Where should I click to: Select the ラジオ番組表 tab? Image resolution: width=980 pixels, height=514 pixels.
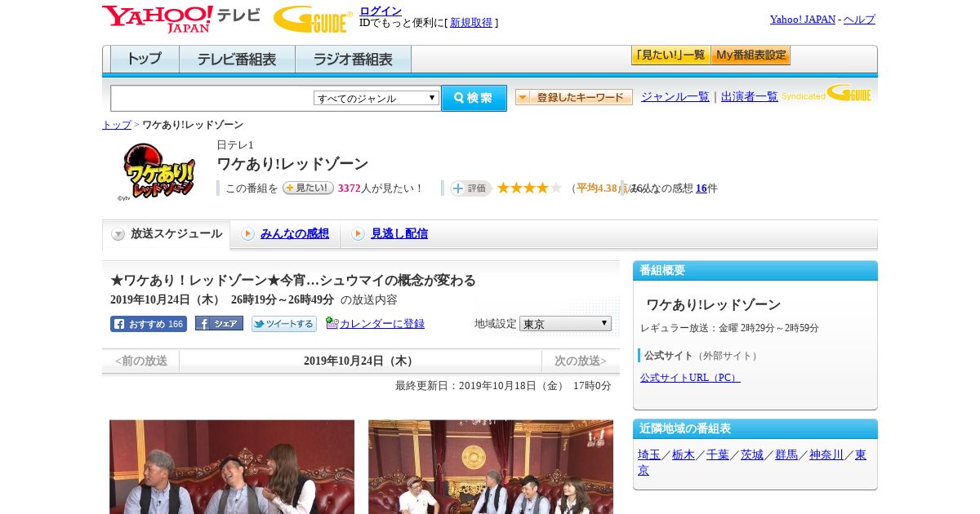pos(353,59)
